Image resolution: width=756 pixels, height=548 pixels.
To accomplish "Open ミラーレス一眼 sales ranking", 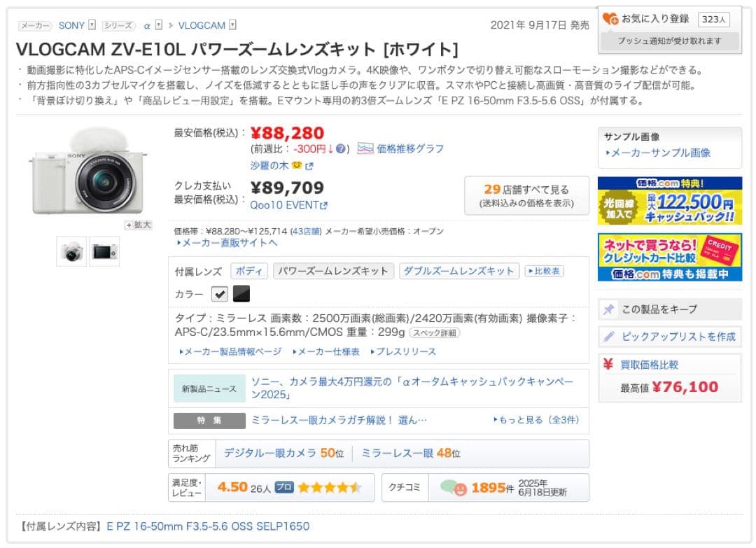I will 410,454.
